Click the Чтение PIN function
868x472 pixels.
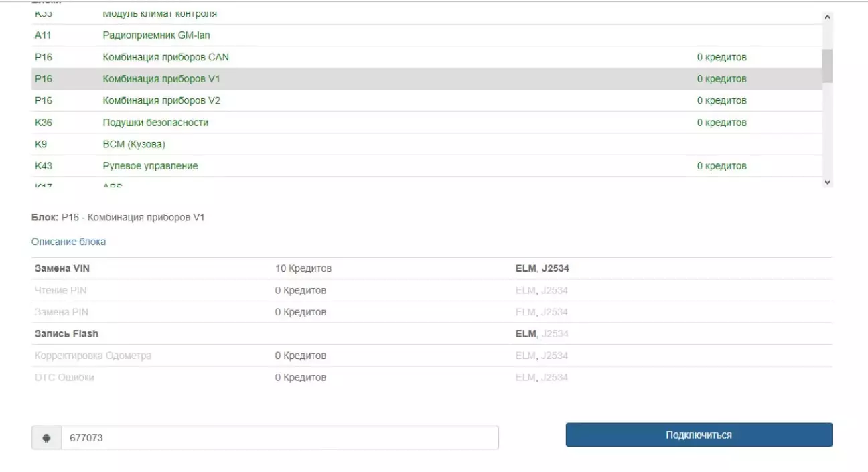(x=60, y=291)
